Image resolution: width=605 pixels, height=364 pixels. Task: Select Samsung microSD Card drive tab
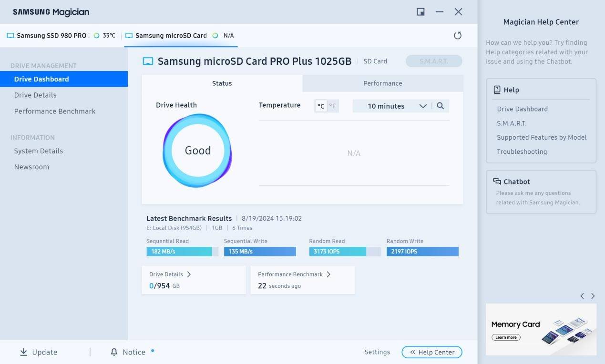click(181, 36)
